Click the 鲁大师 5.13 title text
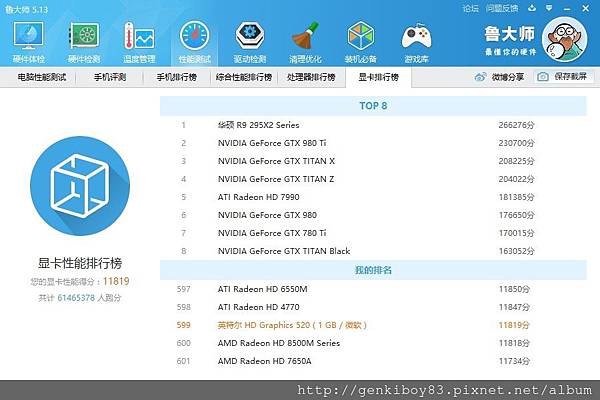 pyautogui.click(x=27, y=9)
